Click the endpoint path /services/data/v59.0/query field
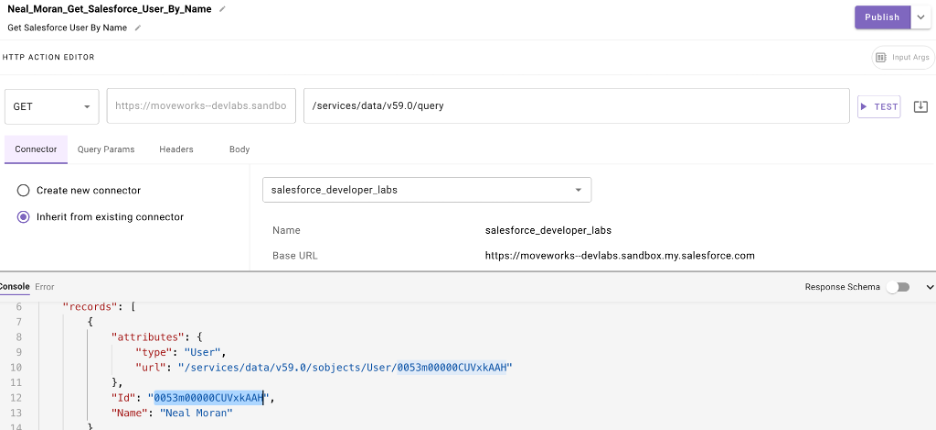This screenshot has width=936, height=430. 576,106
